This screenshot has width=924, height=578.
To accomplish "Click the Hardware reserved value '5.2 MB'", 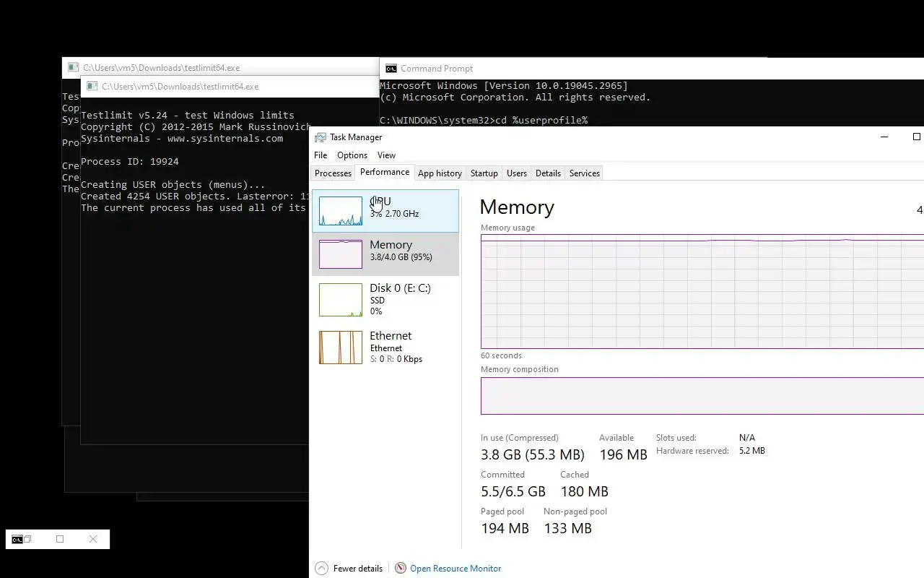I will (752, 451).
